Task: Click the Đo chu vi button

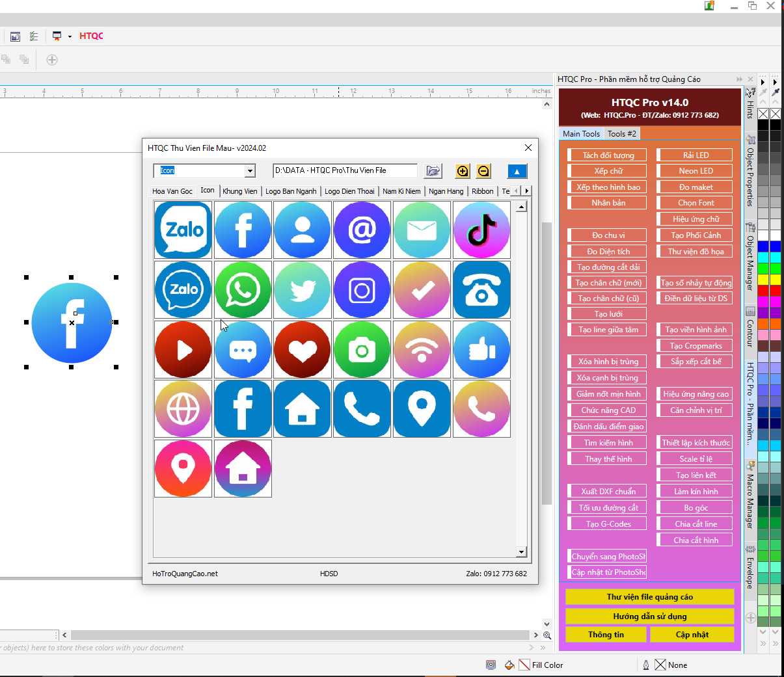Action: (x=608, y=235)
